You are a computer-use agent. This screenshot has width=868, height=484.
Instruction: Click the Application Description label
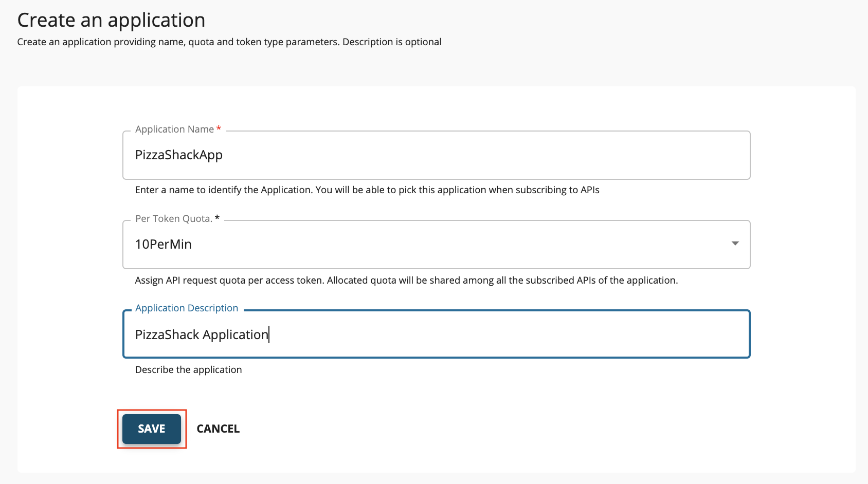pyautogui.click(x=186, y=307)
